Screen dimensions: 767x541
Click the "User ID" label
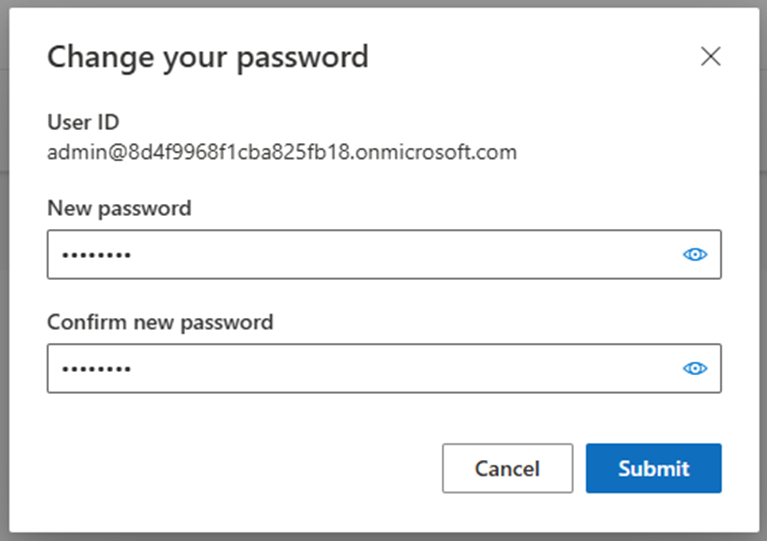tap(83, 122)
